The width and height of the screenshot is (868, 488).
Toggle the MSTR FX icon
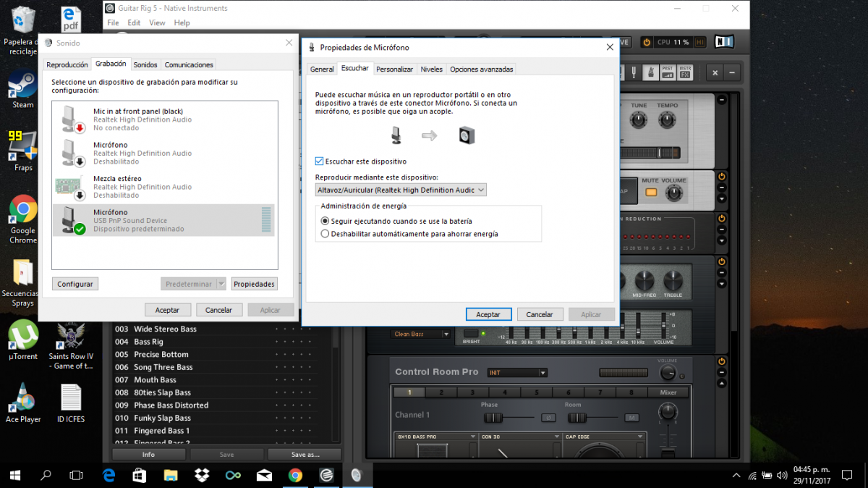(x=685, y=72)
